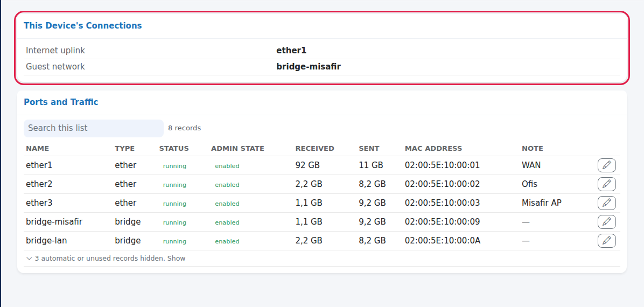Sort by the RECEIVED column header
Viewport: 644px width, 307px height.
[x=314, y=148]
